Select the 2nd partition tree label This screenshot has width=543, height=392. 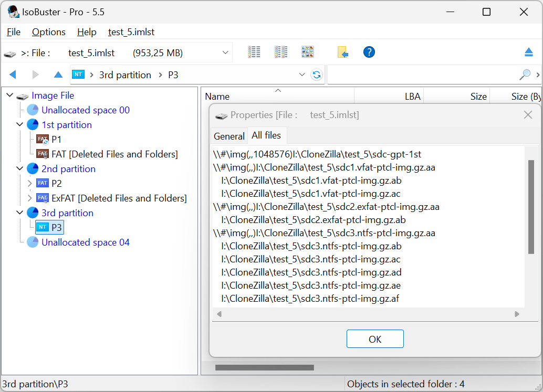(x=68, y=169)
